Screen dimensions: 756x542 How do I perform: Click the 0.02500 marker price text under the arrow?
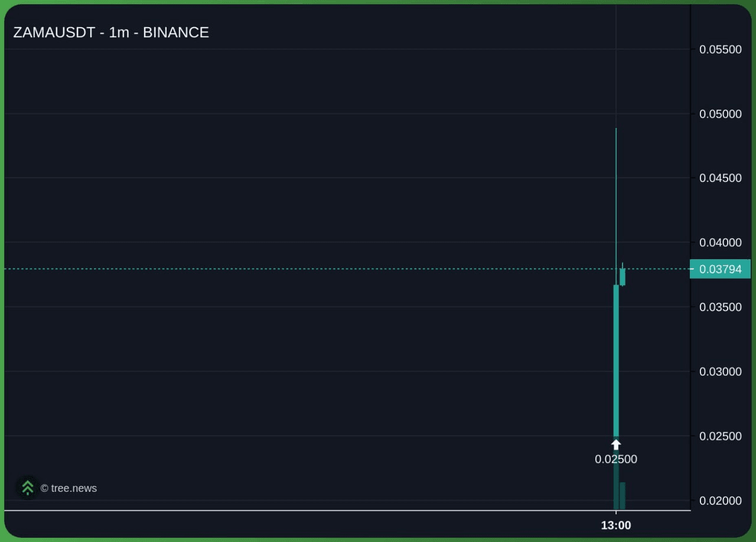click(x=616, y=459)
